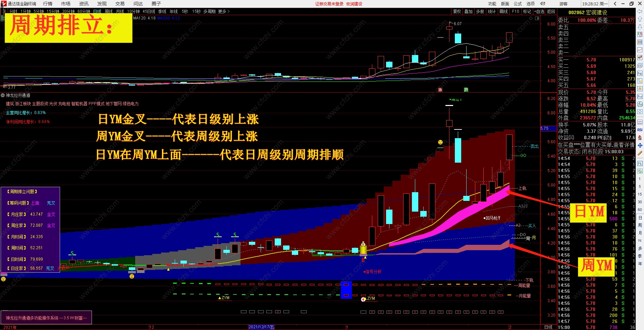The width and height of the screenshot is (644, 330).
Task: Open the 资讯 menu
Action: coord(84,4)
